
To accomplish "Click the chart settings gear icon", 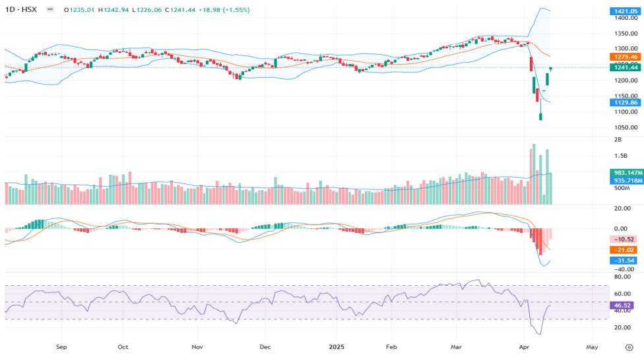I will tap(628, 346).
